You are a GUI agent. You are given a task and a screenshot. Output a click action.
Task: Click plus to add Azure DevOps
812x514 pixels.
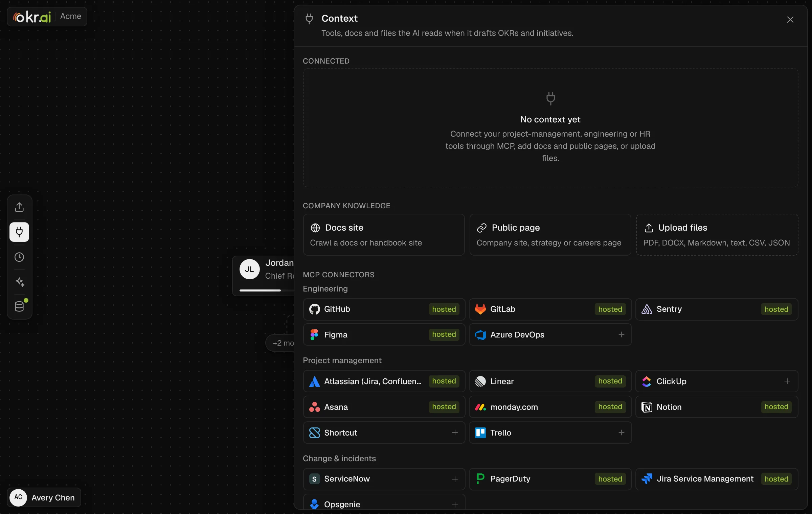pos(621,334)
